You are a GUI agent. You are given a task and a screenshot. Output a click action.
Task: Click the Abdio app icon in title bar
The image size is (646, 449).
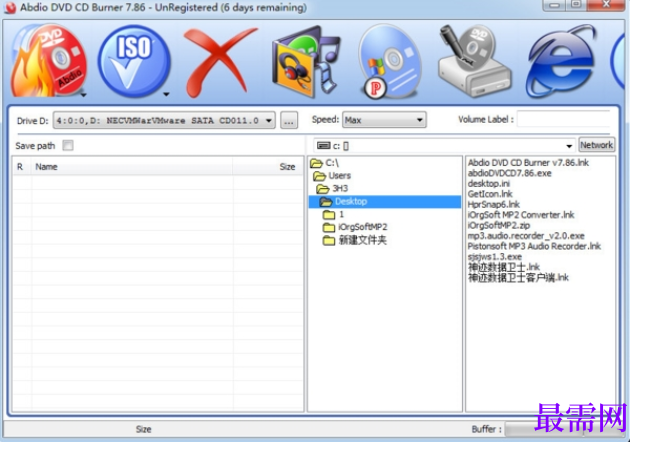click(11, 7)
